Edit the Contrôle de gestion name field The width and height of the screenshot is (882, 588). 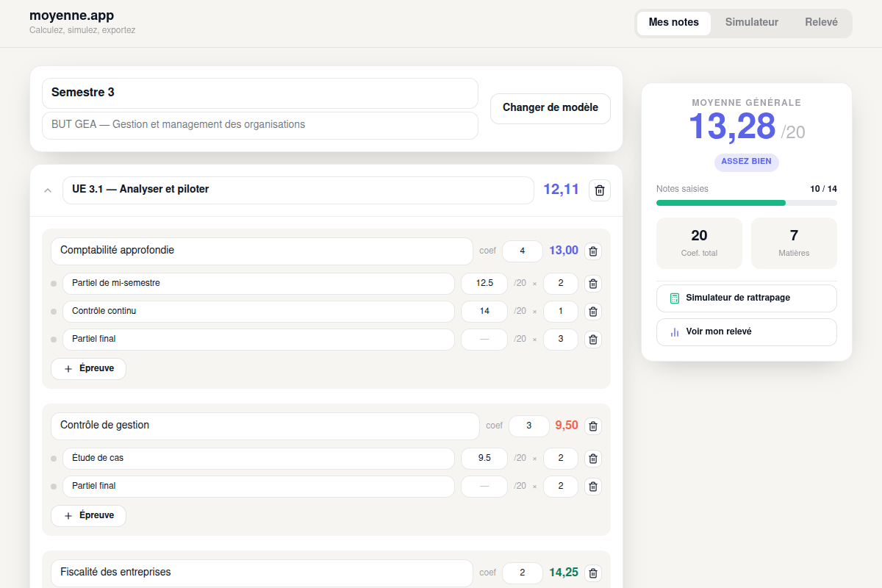click(265, 426)
